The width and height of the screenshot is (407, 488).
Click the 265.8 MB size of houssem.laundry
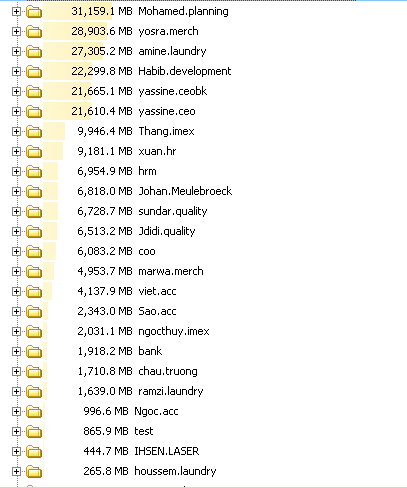[x=106, y=471]
